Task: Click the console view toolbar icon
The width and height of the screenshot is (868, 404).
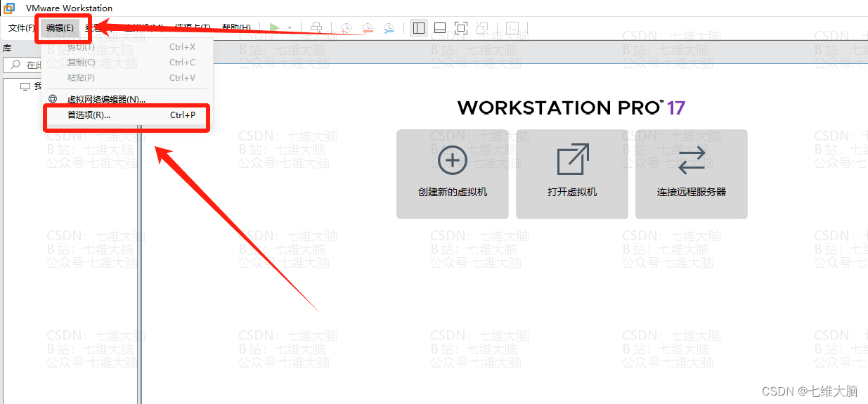Action: pyautogui.click(x=513, y=28)
